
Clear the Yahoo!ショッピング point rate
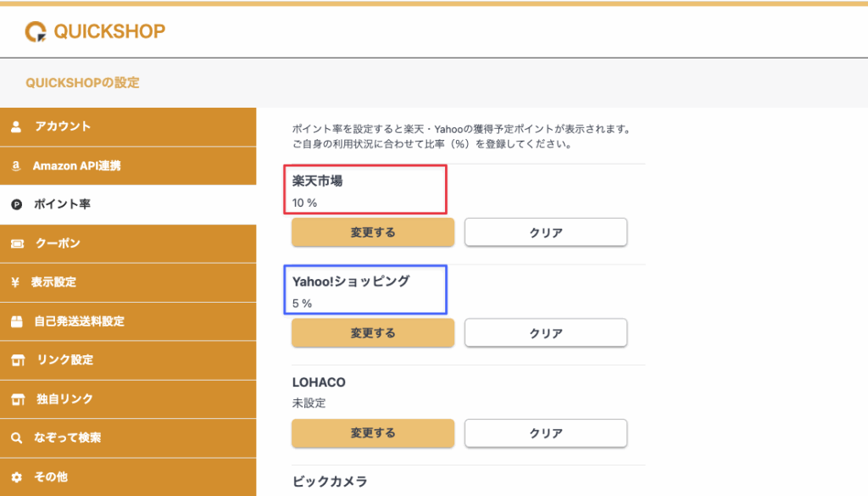tap(545, 333)
